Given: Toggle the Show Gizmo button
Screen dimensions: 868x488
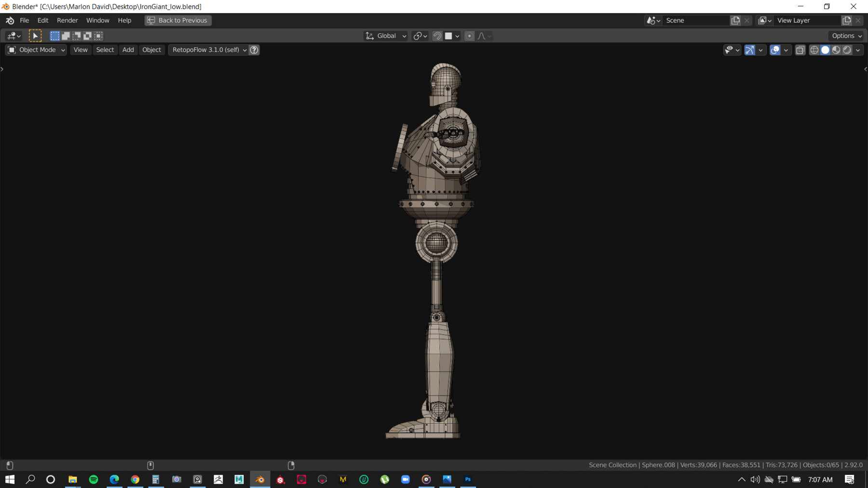Looking at the screenshot, I should pyautogui.click(x=750, y=50).
